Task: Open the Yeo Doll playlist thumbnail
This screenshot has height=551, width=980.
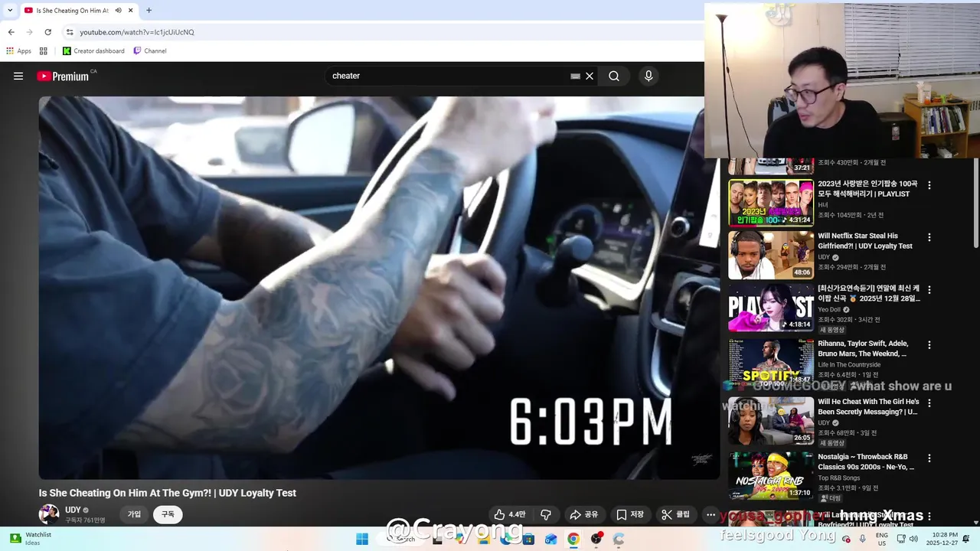Action: [x=771, y=308]
